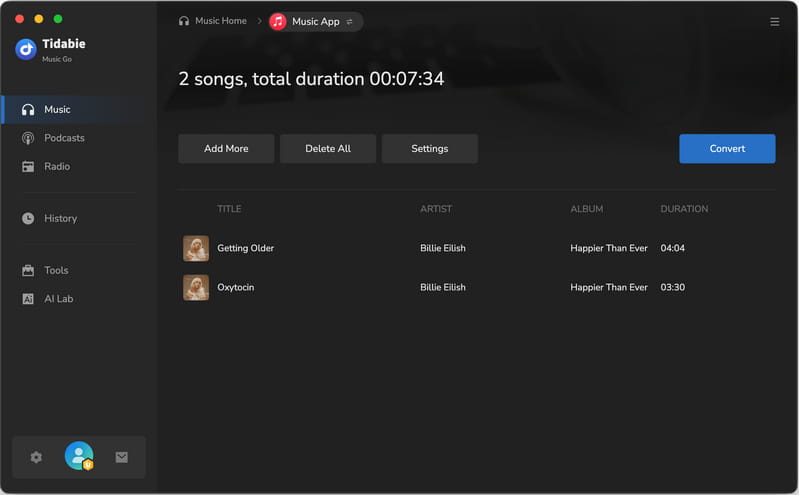Click the Radio icon in sidebar

[28, 167]
